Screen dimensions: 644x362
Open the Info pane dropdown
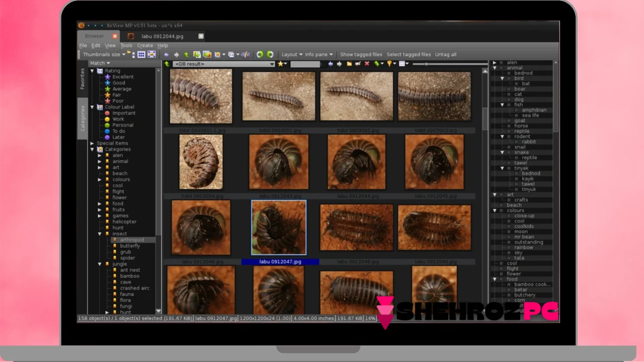(x=319, y=54)
